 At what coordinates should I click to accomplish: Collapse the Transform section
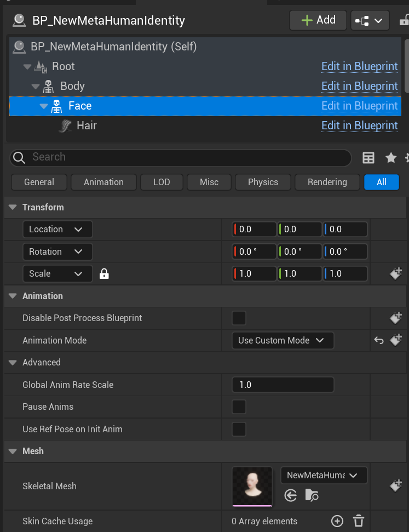tap(13, 207)
